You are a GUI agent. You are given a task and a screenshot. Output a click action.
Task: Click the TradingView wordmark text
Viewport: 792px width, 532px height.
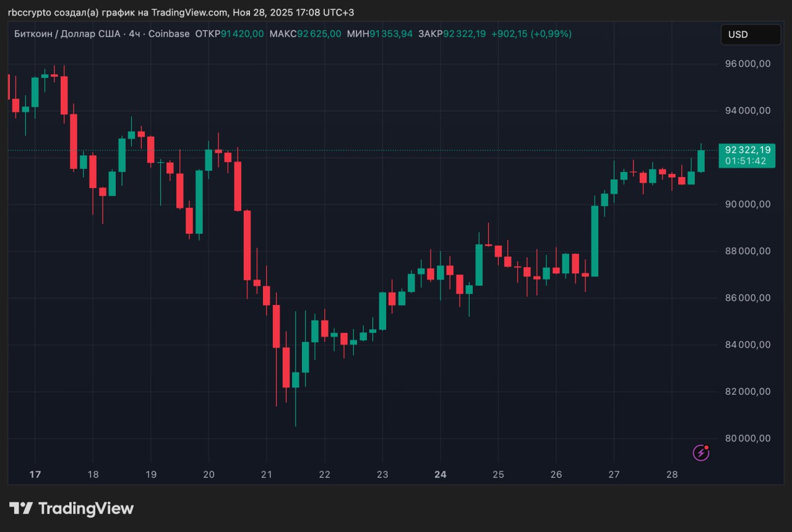tap(86, 508)
